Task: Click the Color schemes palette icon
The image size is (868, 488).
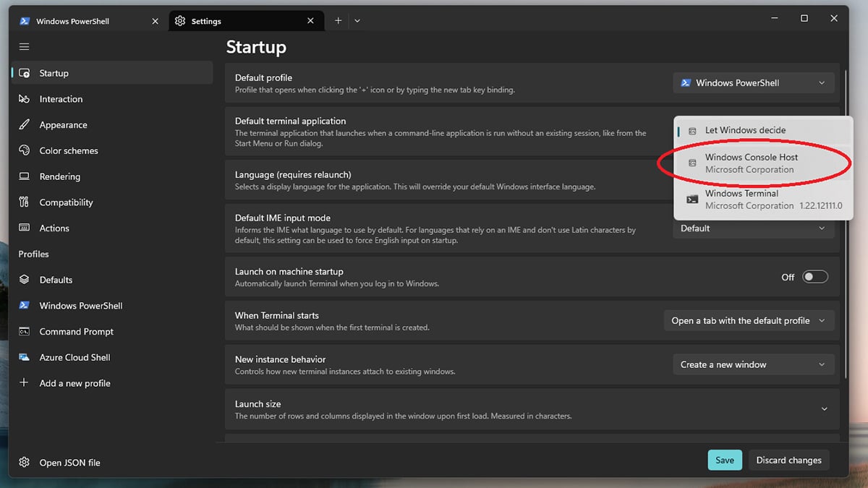Action: coord(25,150)
